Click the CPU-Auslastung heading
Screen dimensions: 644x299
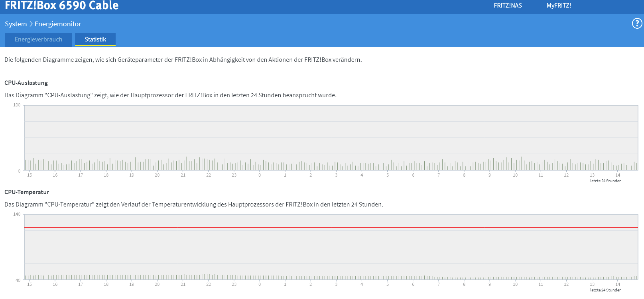[26, 83]
